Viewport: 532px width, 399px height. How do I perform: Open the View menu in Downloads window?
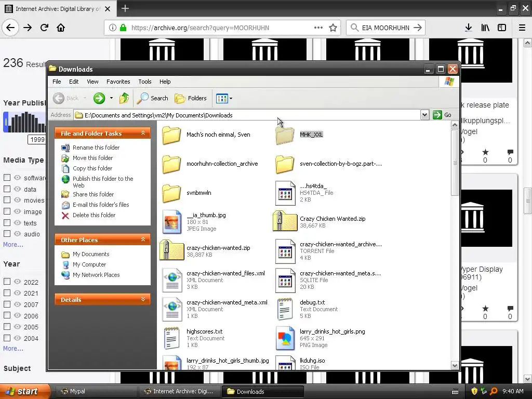pos(92,82)
